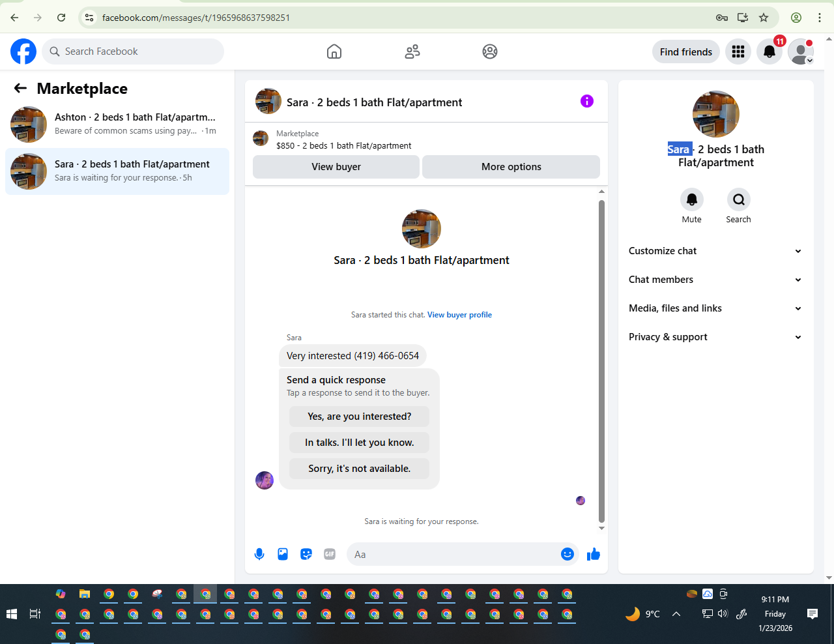This screenshot has height=644, width=834.
Task: Mute conversation with the bell icon
Action: [x=692, y=199]
